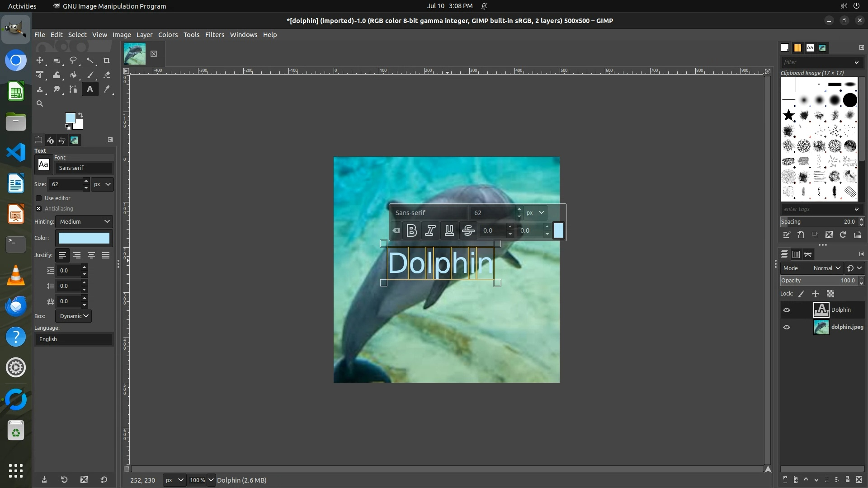Expand the Box Dynamic dropdown
This screenshot has width=868, height=488.
74,316
